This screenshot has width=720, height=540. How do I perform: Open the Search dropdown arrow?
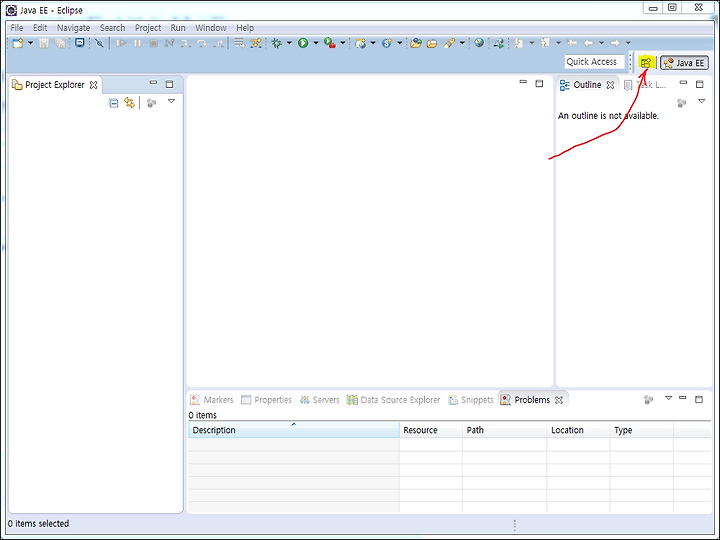[462, 43]
